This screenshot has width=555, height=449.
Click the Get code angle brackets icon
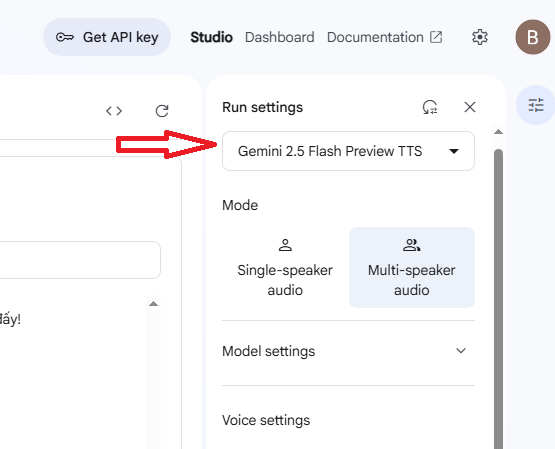114,111
